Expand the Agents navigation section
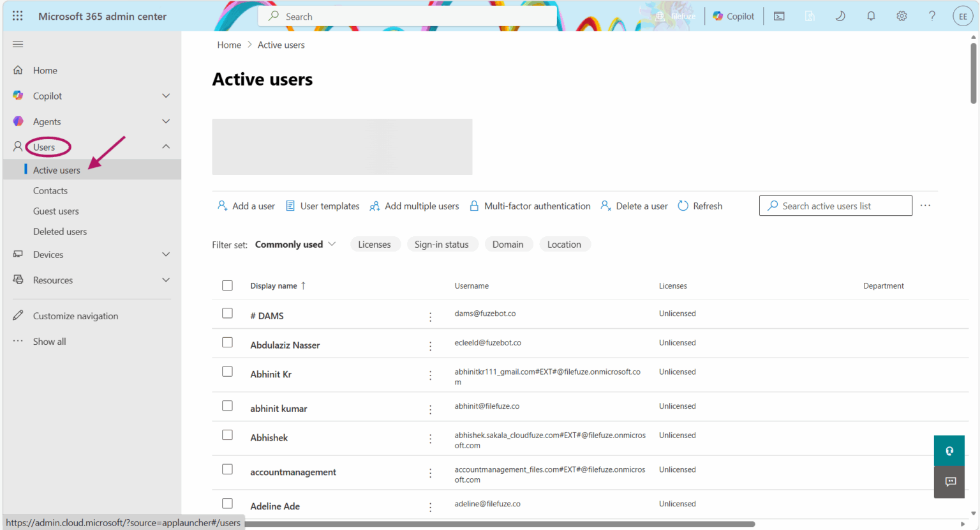This screenshot has width=980, height=530. [166, 121]
